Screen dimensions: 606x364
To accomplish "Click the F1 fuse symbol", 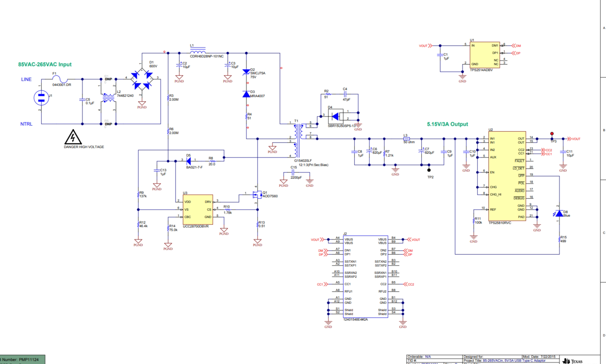I will (59, 79).
